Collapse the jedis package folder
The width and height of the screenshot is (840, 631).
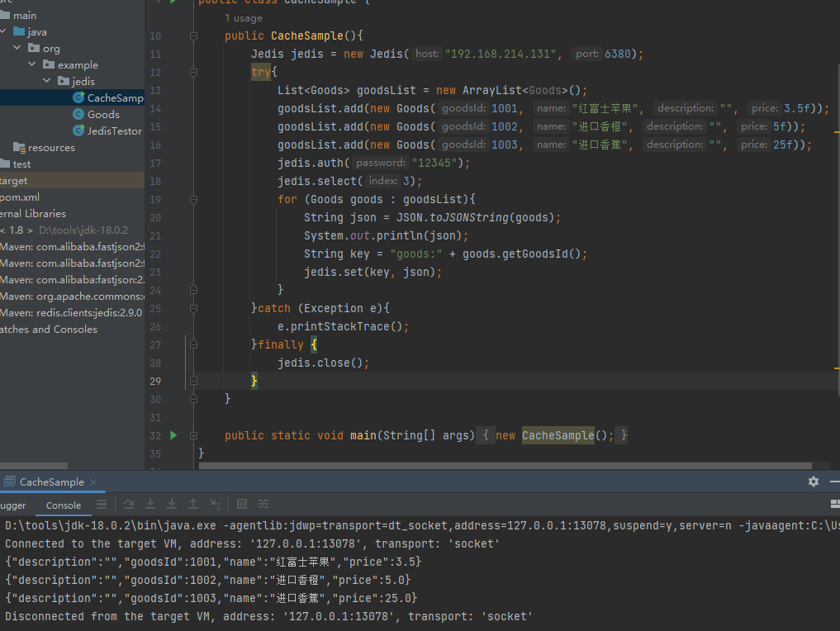pos(48,82)
